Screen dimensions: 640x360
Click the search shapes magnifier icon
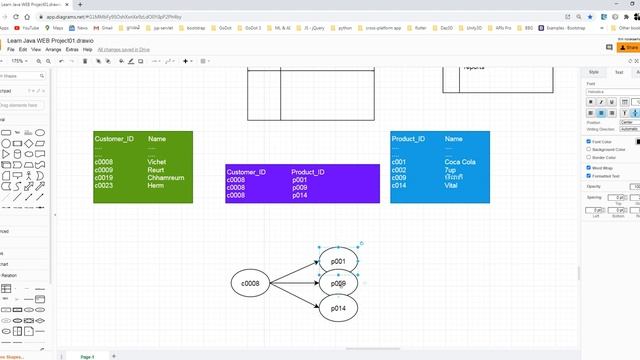tap(42, 76)
